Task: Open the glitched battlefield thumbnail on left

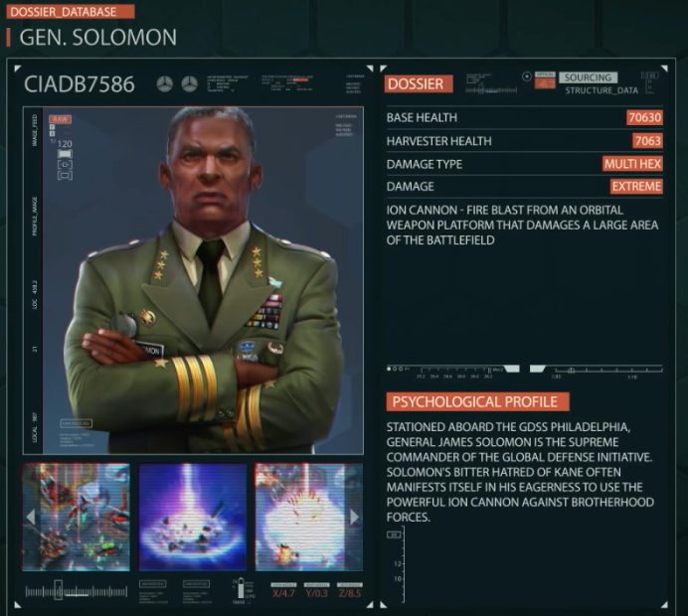Action: pyautogui.click(x=76, y=518)
